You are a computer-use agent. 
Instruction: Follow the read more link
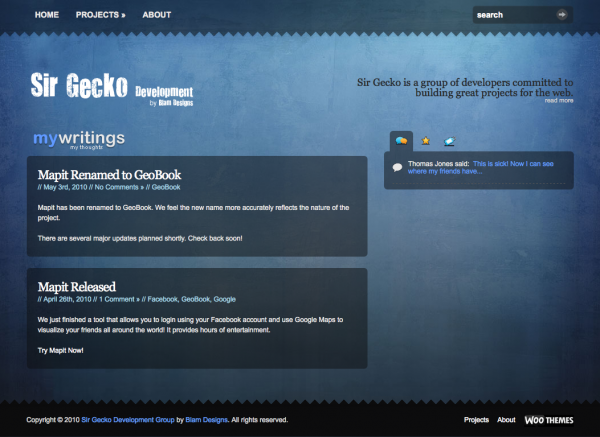point(559,101)
